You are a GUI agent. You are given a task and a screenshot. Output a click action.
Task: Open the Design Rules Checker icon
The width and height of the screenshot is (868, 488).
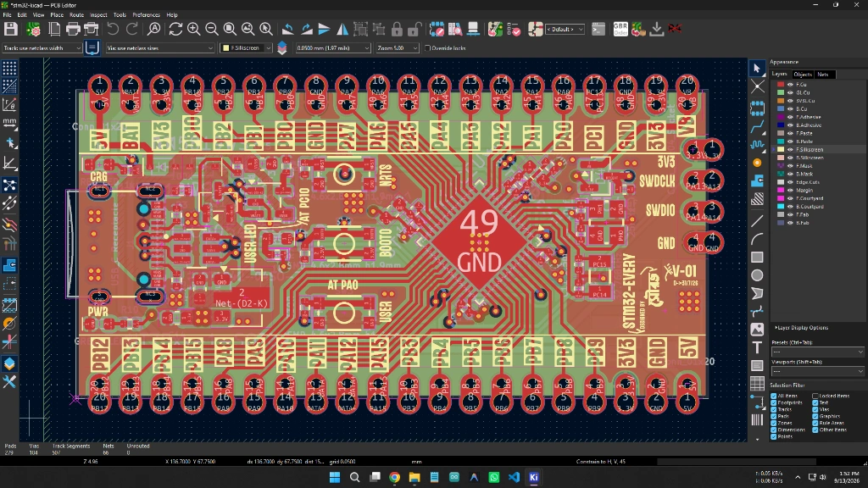[x=514, y=29]
